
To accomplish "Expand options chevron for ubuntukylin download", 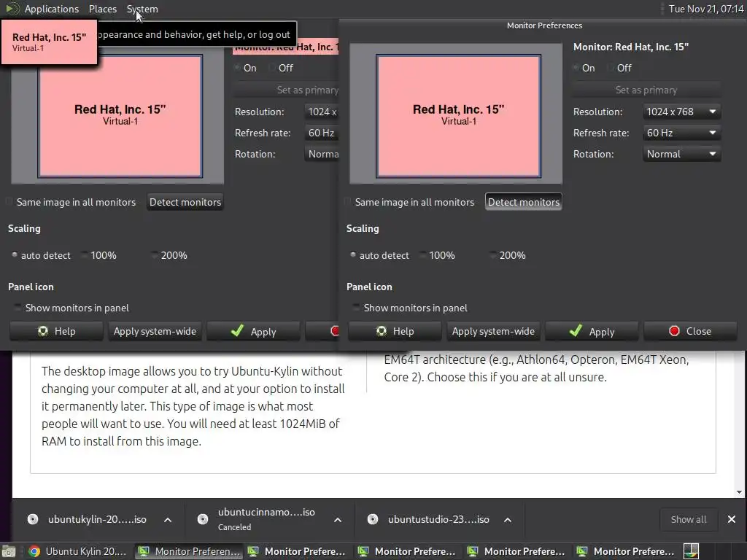I will pyautogui.click(x=168, y=519).
